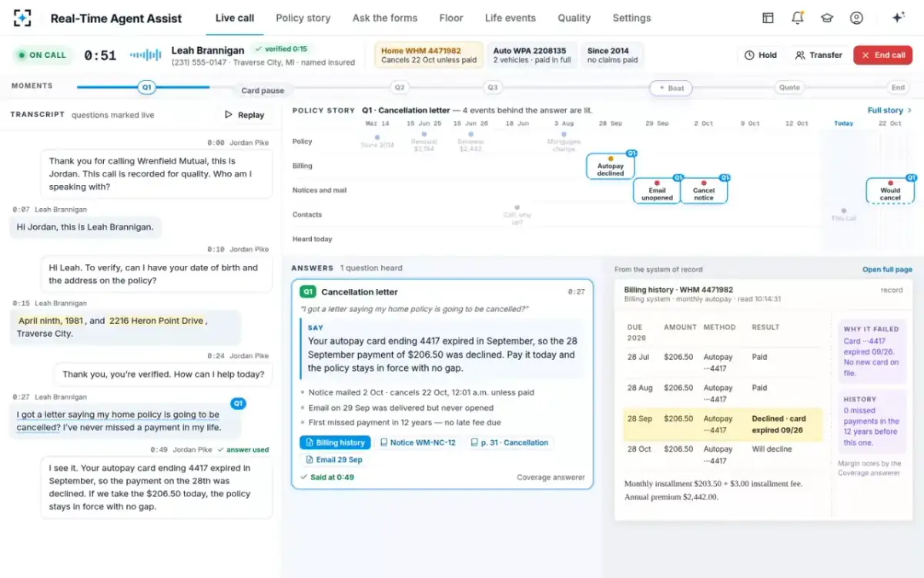Jump to the Q3 moment marker
Image resolution: width=924 pixels, height=578 pixels.
tap(493, 88)
